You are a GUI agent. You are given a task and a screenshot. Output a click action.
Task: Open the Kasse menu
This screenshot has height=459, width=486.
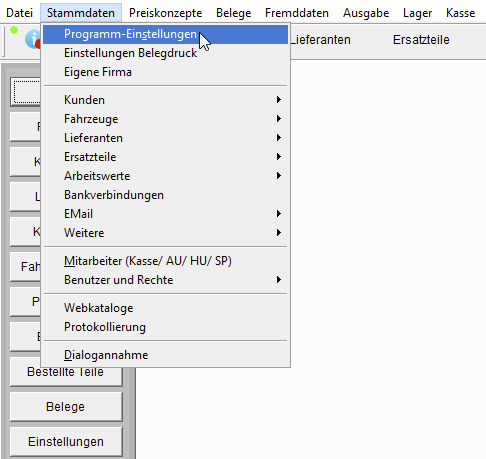point(460,13)
